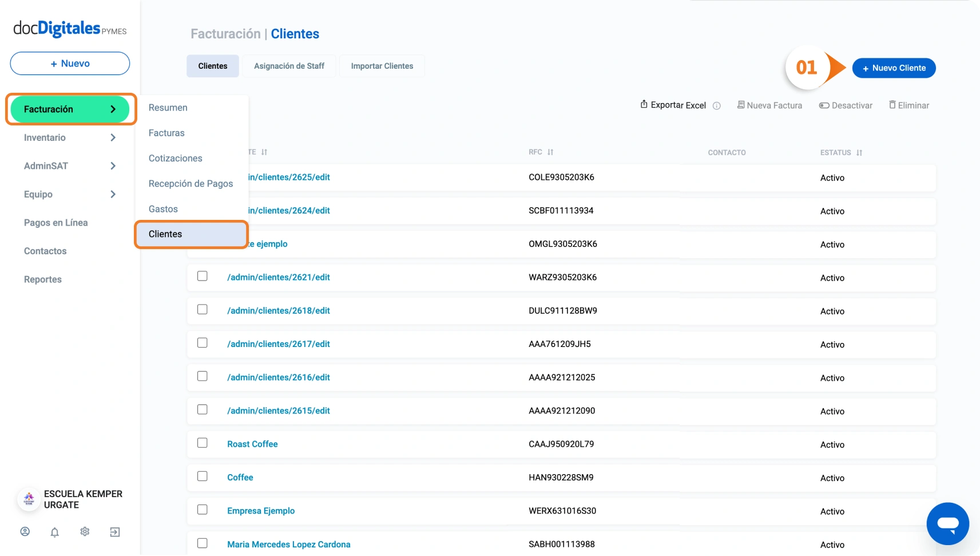The height and width of the screenshot is (556, 980).
Task: Open the settings gear icon
Action: [x=85, y=532]
